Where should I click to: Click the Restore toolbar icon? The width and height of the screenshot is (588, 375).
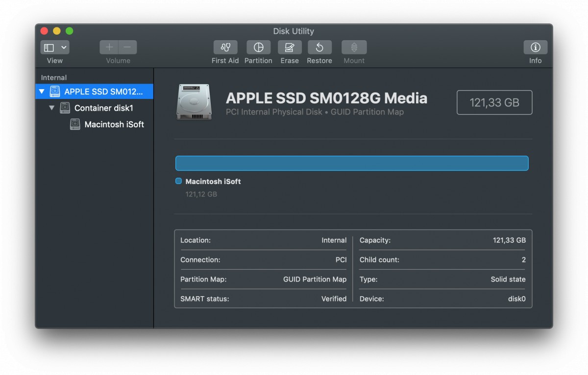319,47
